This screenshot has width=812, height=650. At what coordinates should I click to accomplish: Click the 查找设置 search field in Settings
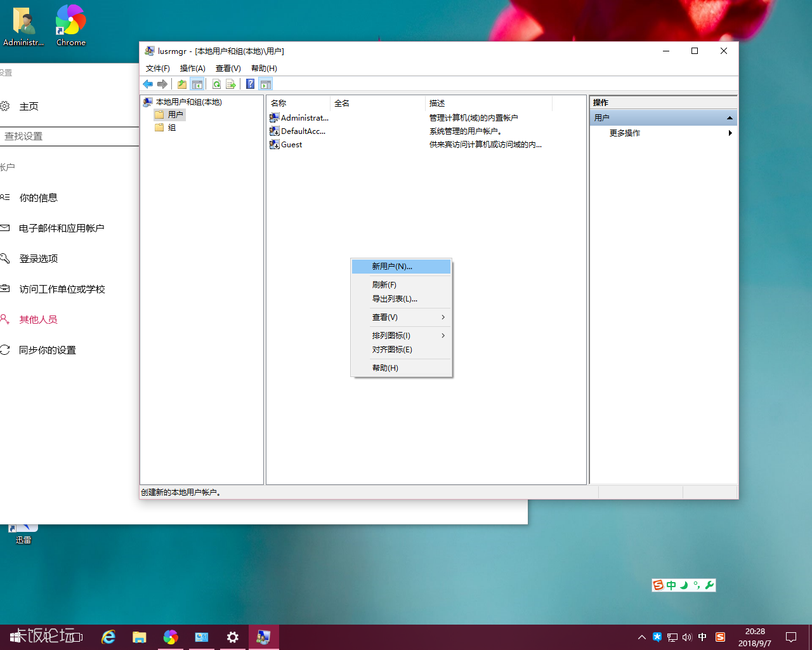click(69, 136)
